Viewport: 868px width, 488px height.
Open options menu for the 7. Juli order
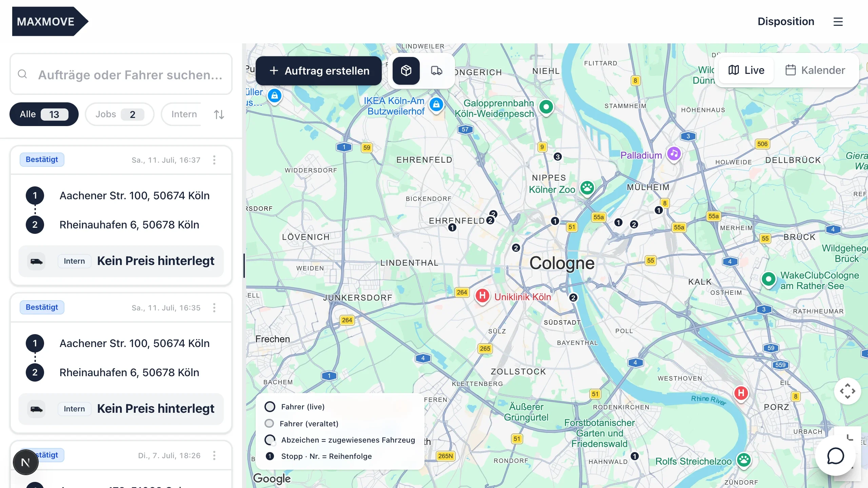coord(214,455)
